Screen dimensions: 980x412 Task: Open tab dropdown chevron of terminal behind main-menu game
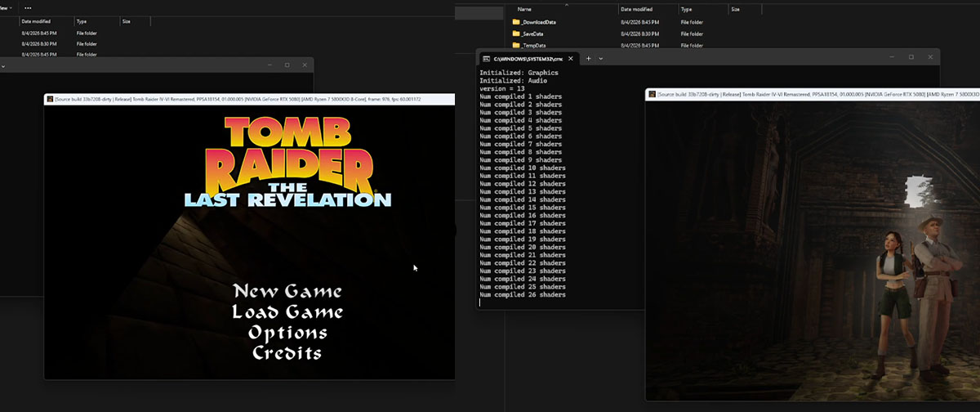tap(2, 65)
